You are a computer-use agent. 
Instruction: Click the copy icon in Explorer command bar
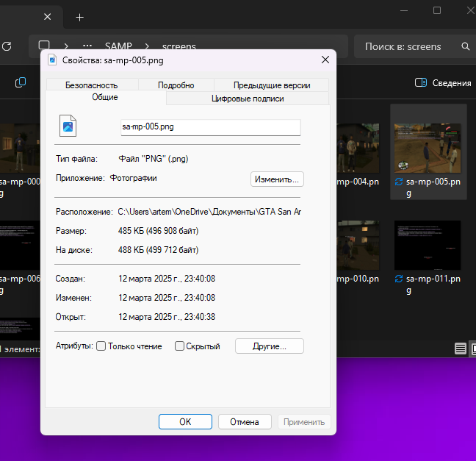pyautogui.click(x=21, y=82)
